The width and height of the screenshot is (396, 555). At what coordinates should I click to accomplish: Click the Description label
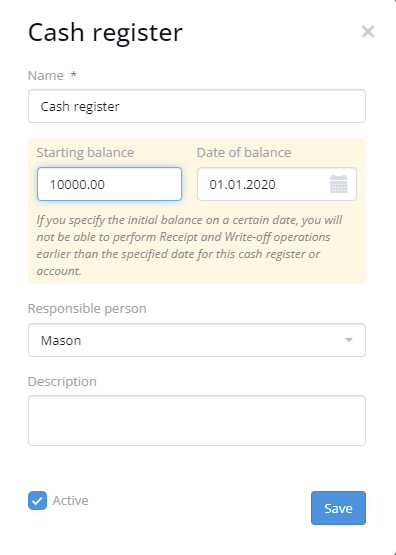click(62, 382)
